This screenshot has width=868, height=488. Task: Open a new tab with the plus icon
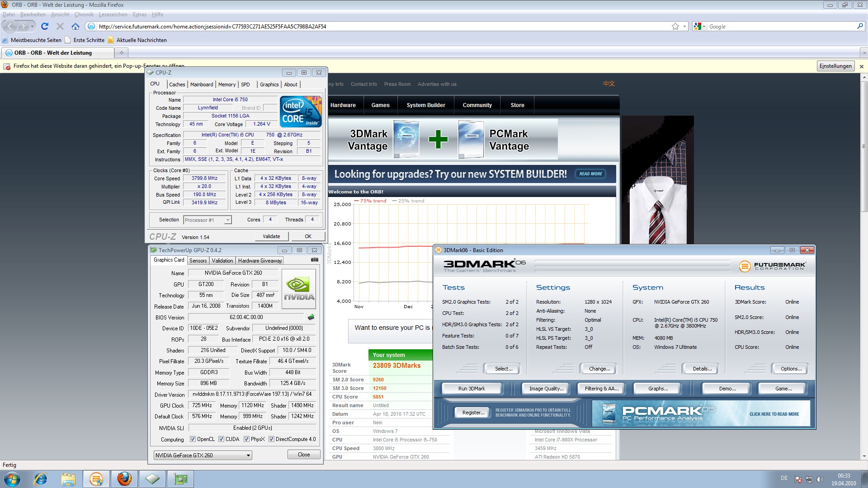tap(121, 53)
